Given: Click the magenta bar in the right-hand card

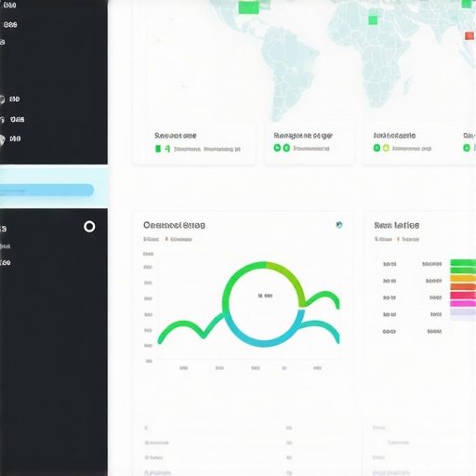Looking at the screenshot, I should 463,303.
